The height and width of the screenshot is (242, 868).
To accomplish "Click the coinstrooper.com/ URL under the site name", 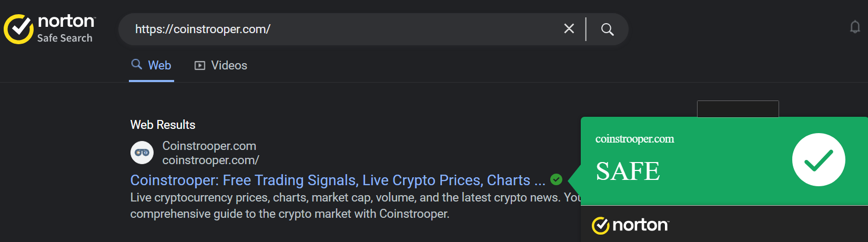I will point(210,160).
